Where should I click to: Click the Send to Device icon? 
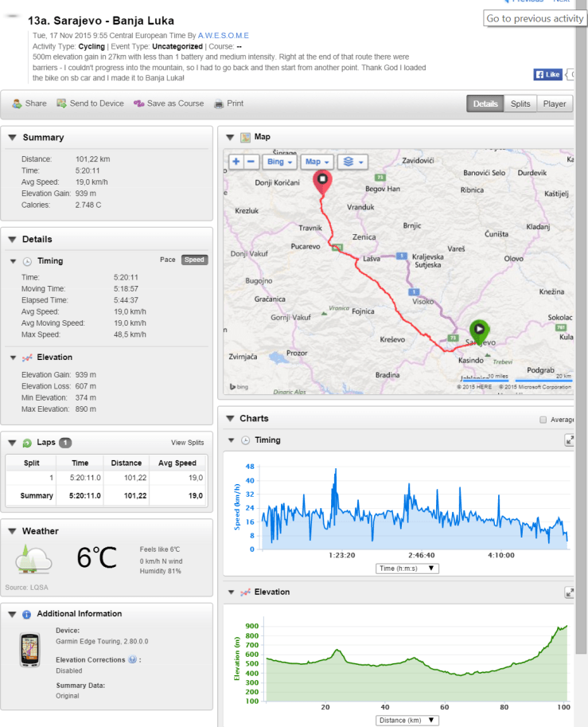(61, 104)
